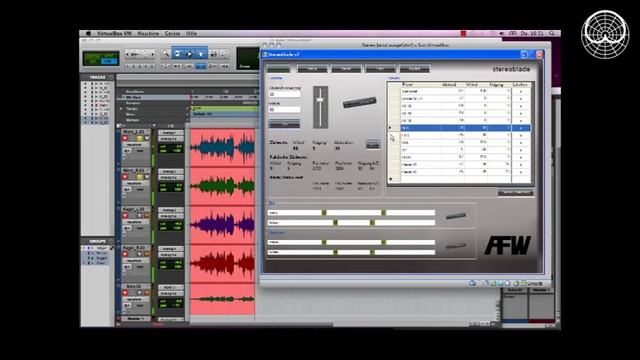Record-enable the green waveform track
This screenshot has height=360, width=640.
(125, 177)
